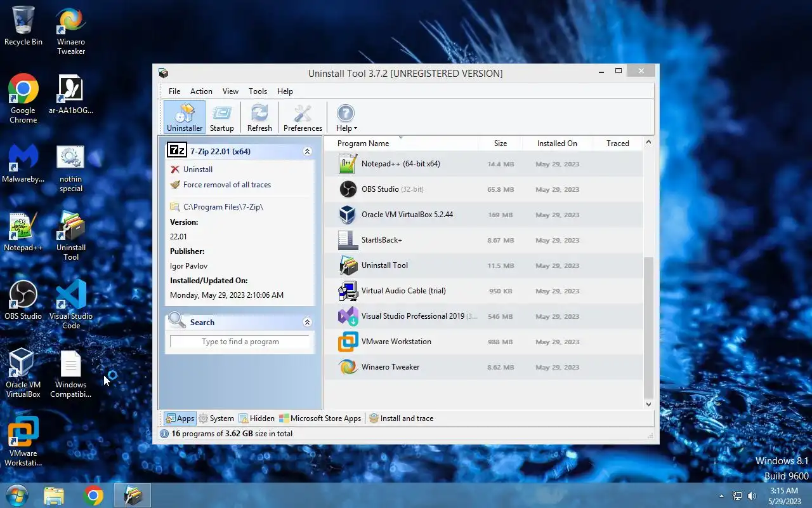Sort by Size column header

coord(500,144)
